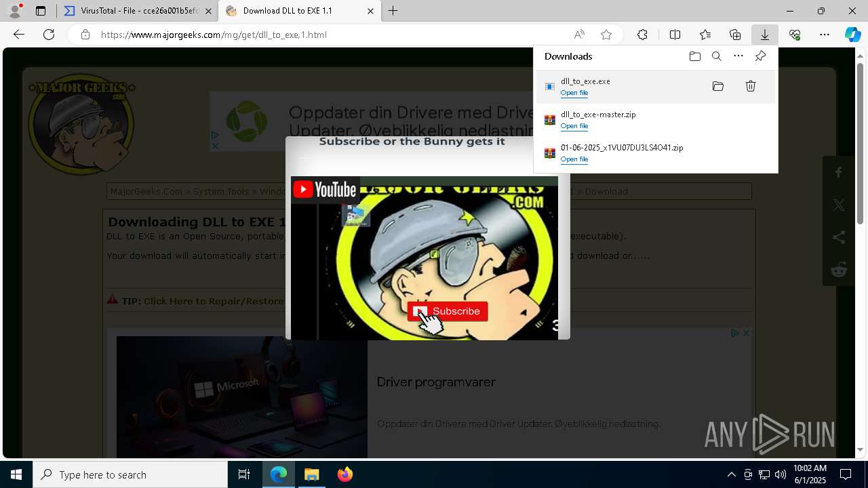Open Task View on taskbar
The image size is (868, 488).
(x=244, y=474)
